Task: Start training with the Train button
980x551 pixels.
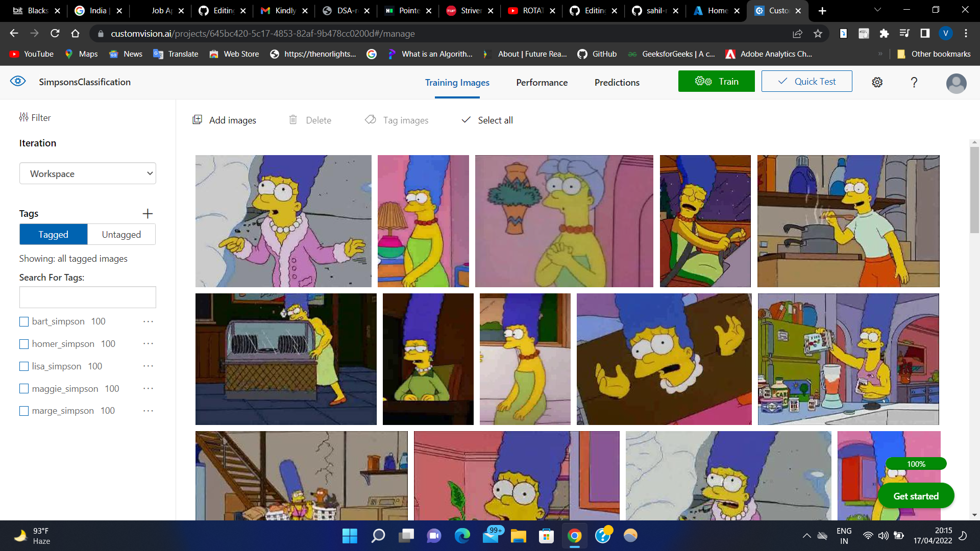Action: coord(717,81)
